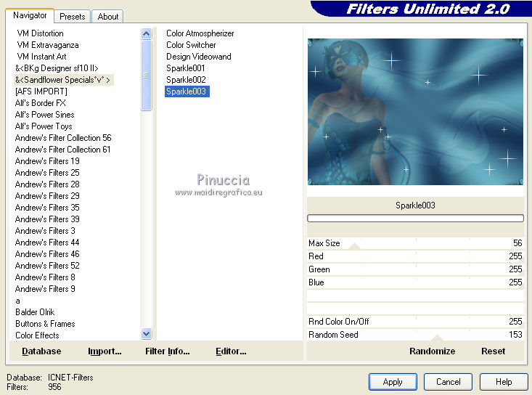Screen dimensions: 532x395
Task: Choose the Design Videowand filter
Action: tap(198, 57)
